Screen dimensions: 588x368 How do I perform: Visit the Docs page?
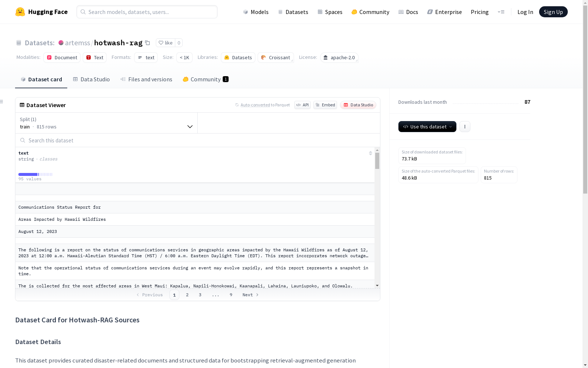coord(408,12)
